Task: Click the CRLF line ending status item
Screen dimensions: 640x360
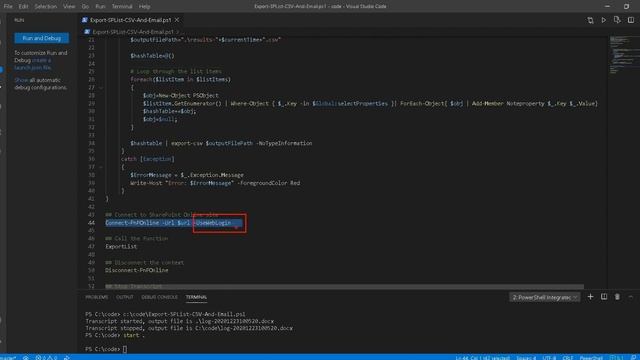Action: click(x=568, y=358)
